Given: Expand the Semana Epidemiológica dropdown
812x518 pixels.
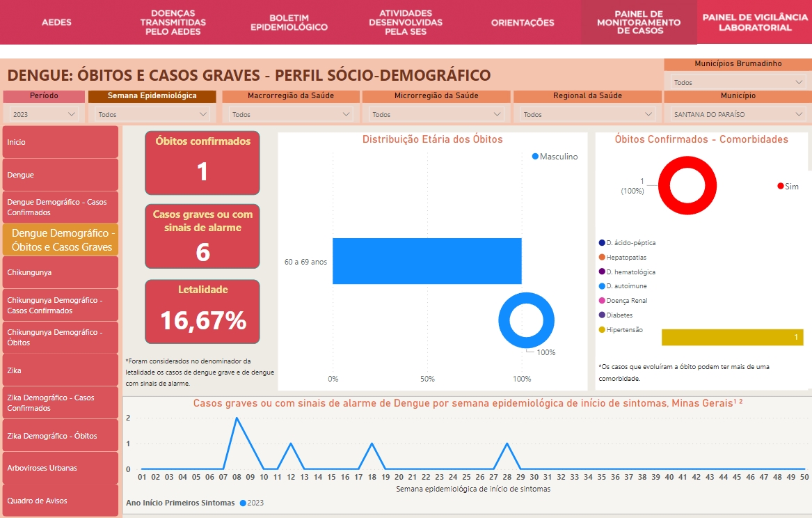Looking at the screenshot, I should [x=152, y=114].
